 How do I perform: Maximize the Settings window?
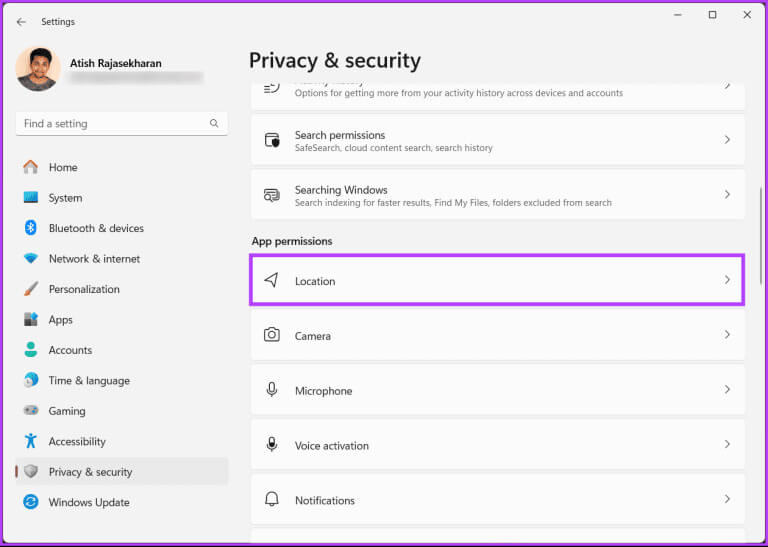tap(713, 15)
